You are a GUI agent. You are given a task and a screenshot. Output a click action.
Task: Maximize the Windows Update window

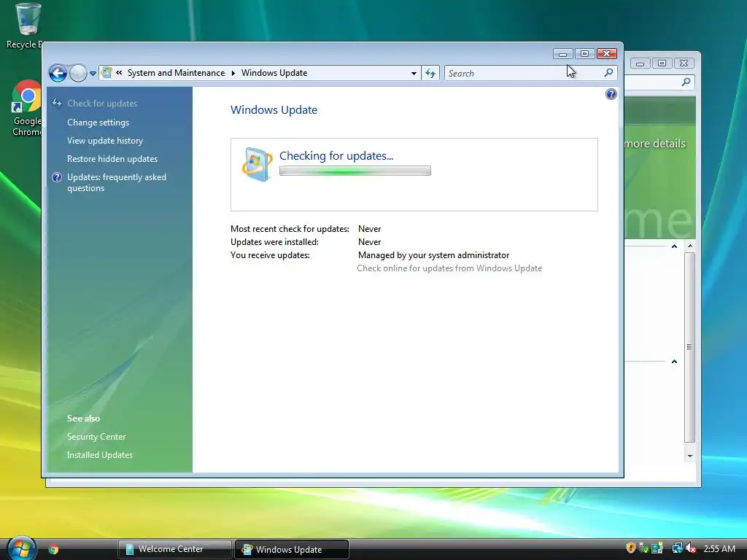[x=584, y=54]
